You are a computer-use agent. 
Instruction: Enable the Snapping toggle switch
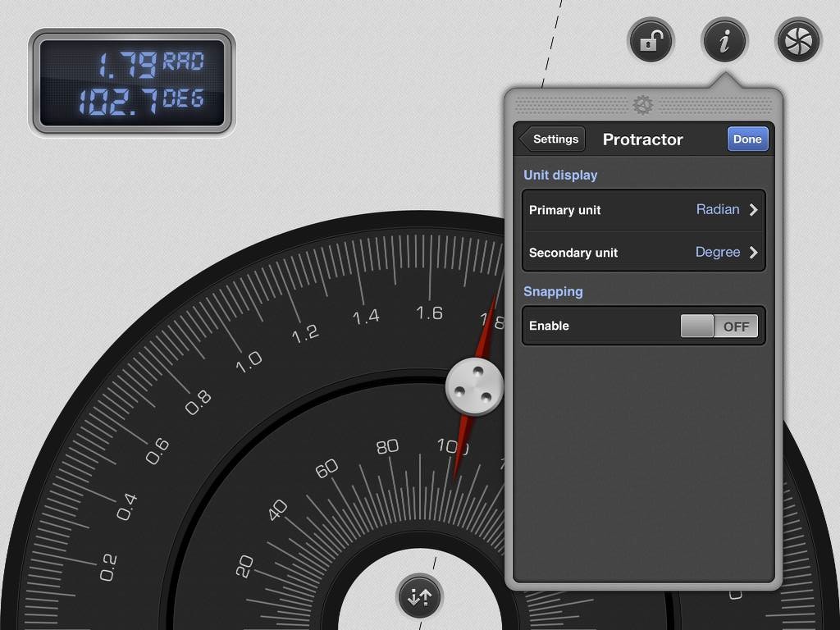coord(719,326)
